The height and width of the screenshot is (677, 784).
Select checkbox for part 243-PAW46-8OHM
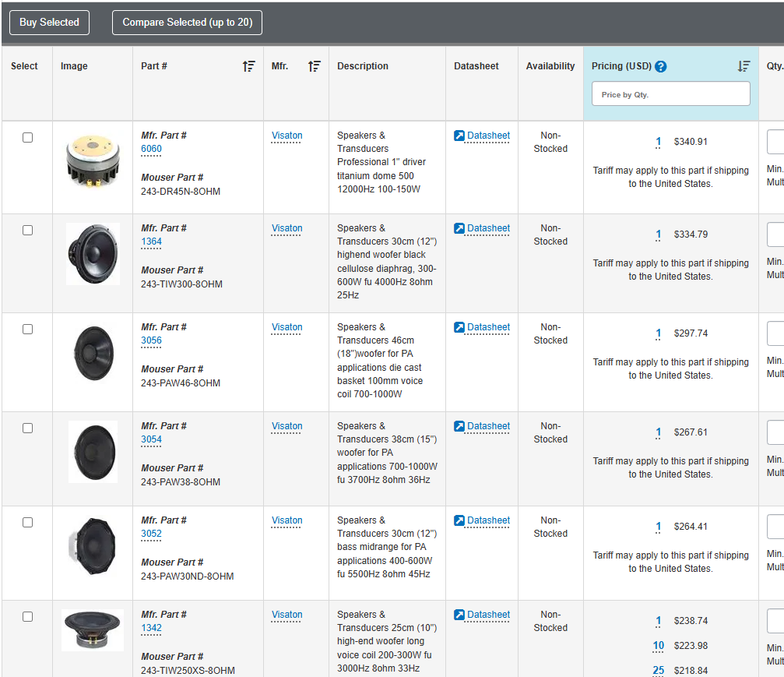coord(27,330)
